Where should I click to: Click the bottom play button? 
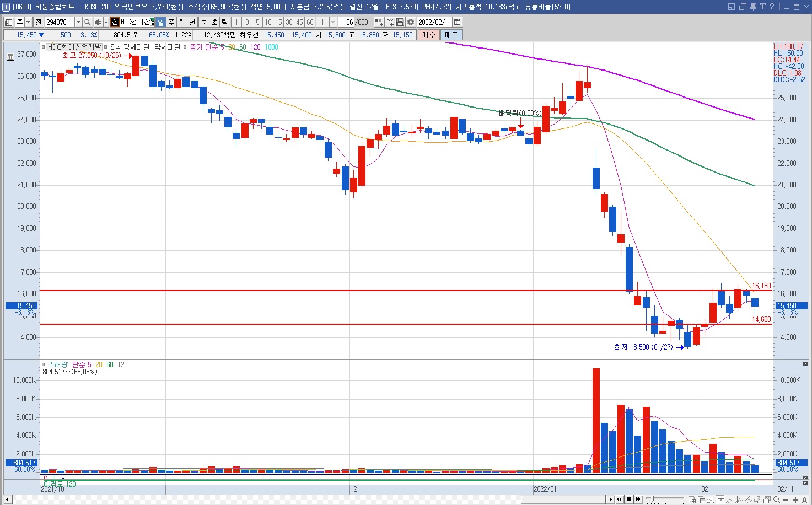click(x=611, y=499)
